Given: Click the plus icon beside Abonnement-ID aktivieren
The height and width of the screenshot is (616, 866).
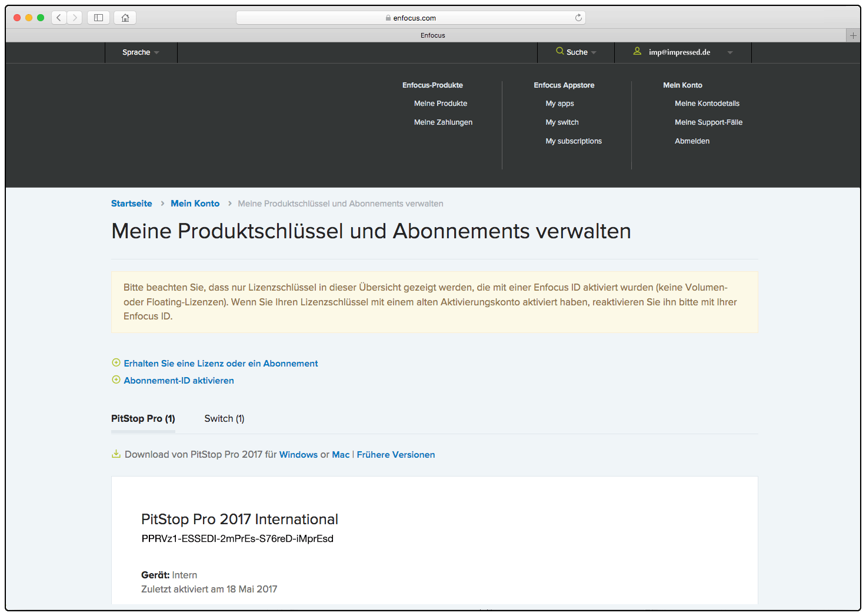Looking at the screenshot, I should tap(116, 379).
